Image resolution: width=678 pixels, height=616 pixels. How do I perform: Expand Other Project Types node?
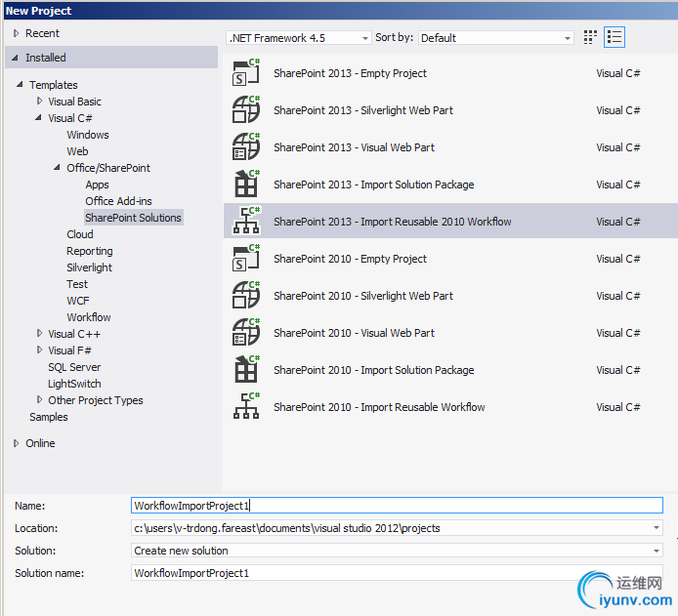(39, 400)
